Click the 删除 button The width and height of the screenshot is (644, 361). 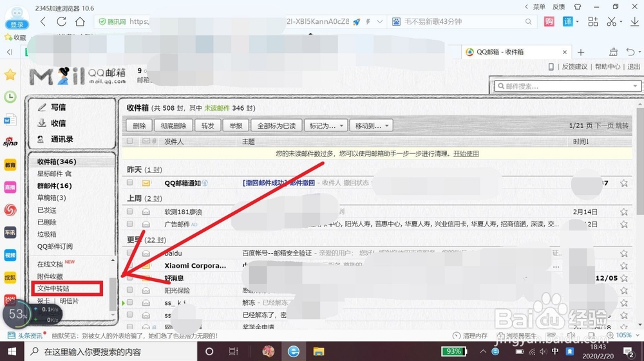[139, 125]
